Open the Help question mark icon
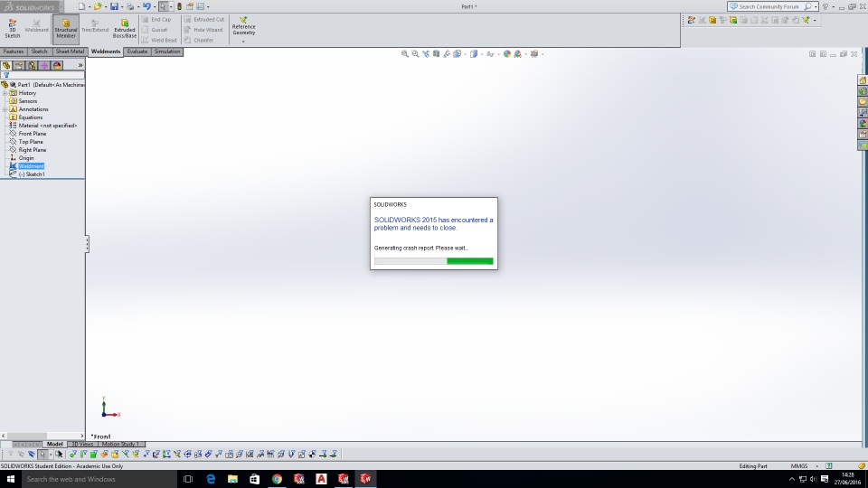Viewport: 868px width, 488px height. 826,6
